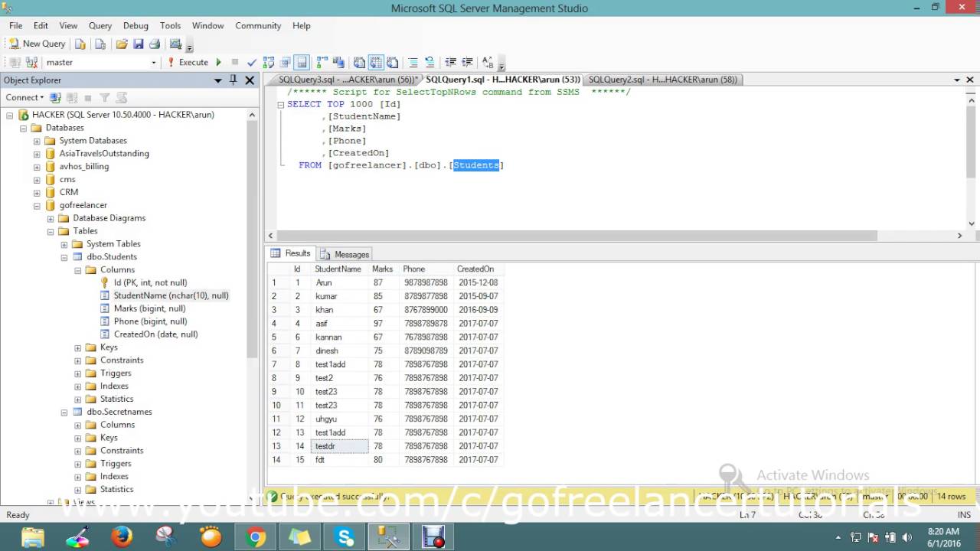Screen dimensions: 980x551
Task: Open the Messages tab
Action: [345, 254]
